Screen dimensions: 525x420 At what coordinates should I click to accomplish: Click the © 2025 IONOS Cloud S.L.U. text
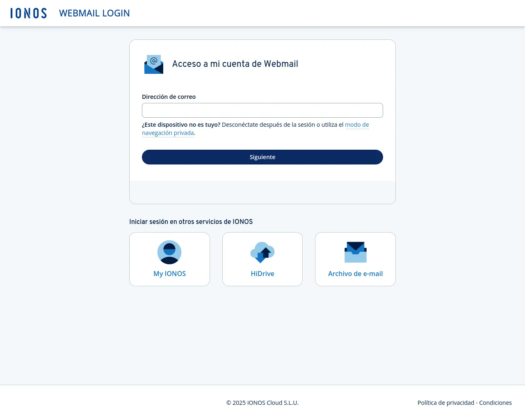pyautogui.click(x=262, y=403)
